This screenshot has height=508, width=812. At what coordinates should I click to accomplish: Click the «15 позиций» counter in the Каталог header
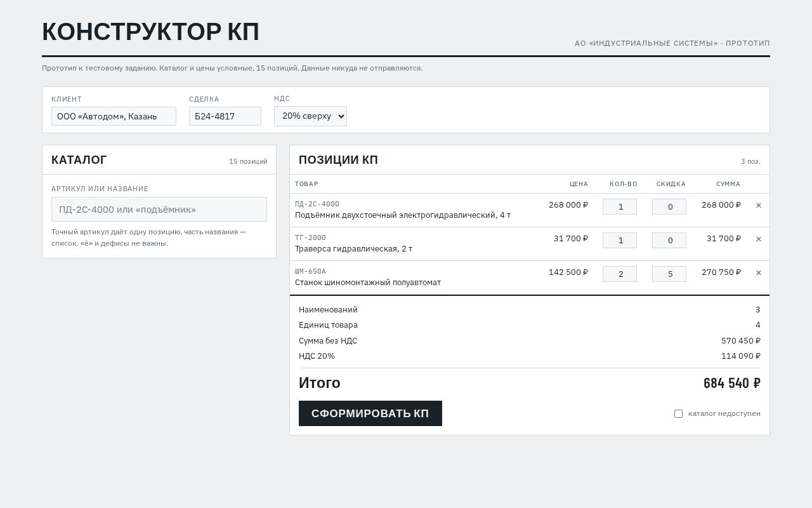pos(248,161)
